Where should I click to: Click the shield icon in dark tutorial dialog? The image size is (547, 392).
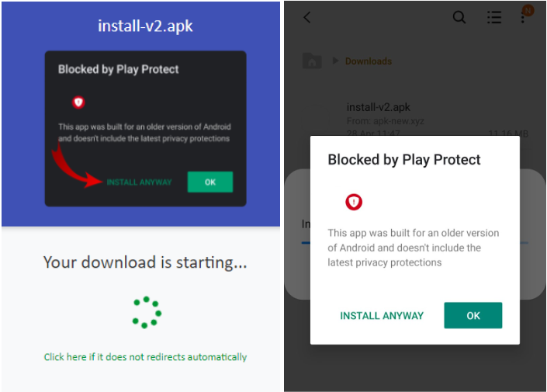78,102
